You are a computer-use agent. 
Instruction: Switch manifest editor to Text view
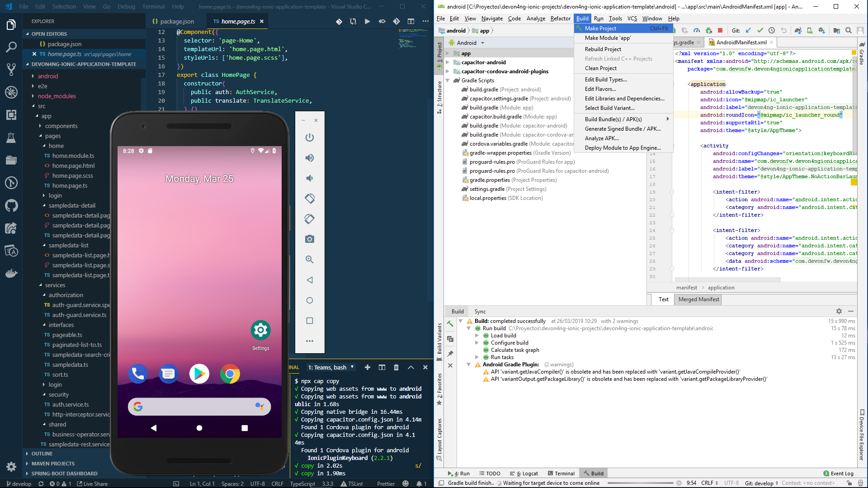point(663,299)
